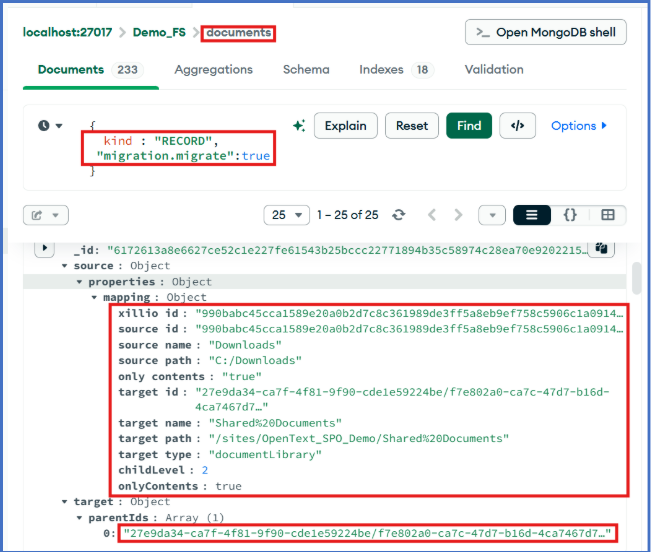Copy the document to clipboard
Viewport: 651px width, 552px height.
click(601, 248)
